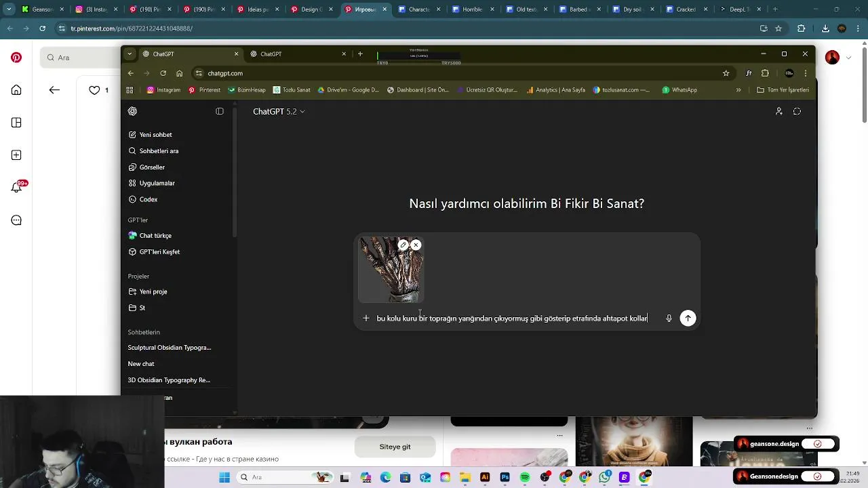The height and width of the screenshot is (488, 868).
Task: Open the WhatsApp bookmark
Action: (x=679, y=89)
